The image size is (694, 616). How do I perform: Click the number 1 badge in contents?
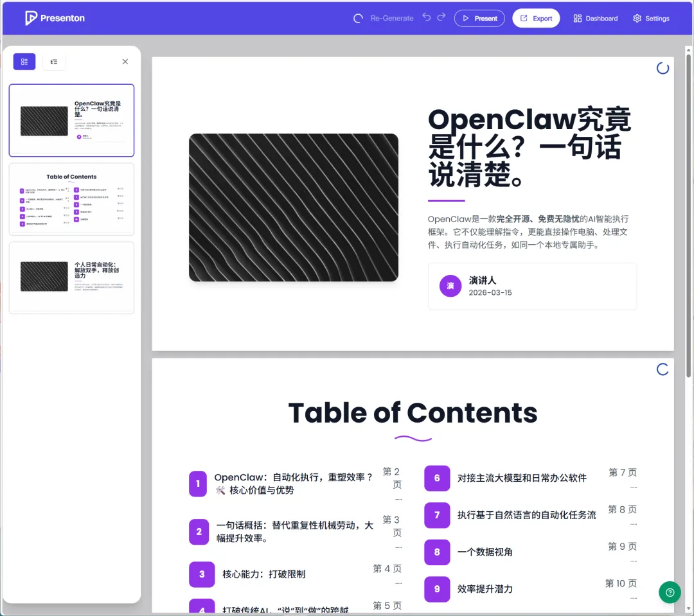click(x=198, y=484)
